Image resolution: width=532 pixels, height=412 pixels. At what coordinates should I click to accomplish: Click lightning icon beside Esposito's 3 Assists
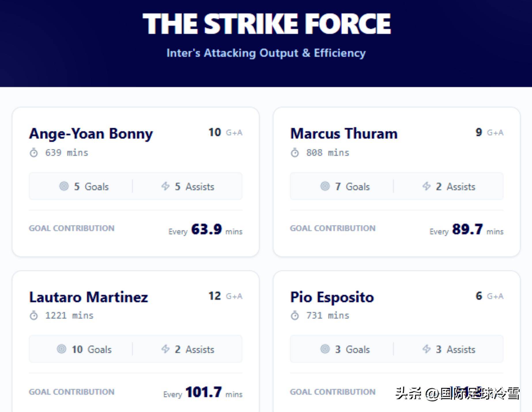pyautogui.click(x=427, y=349)
